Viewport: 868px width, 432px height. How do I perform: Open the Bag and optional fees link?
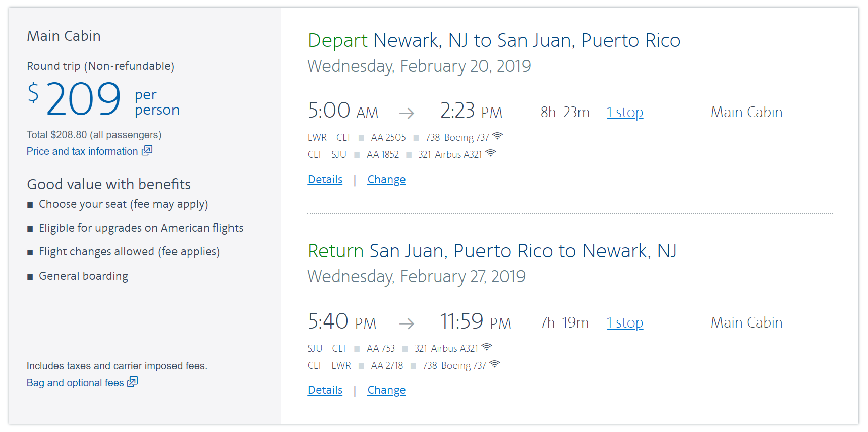[x=75, y=383]
